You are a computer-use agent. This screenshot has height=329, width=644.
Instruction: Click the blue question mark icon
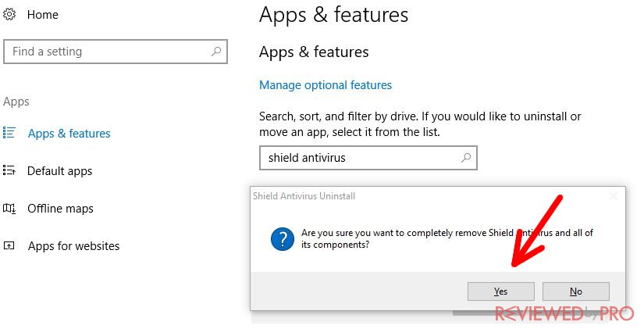click(282, 239)
